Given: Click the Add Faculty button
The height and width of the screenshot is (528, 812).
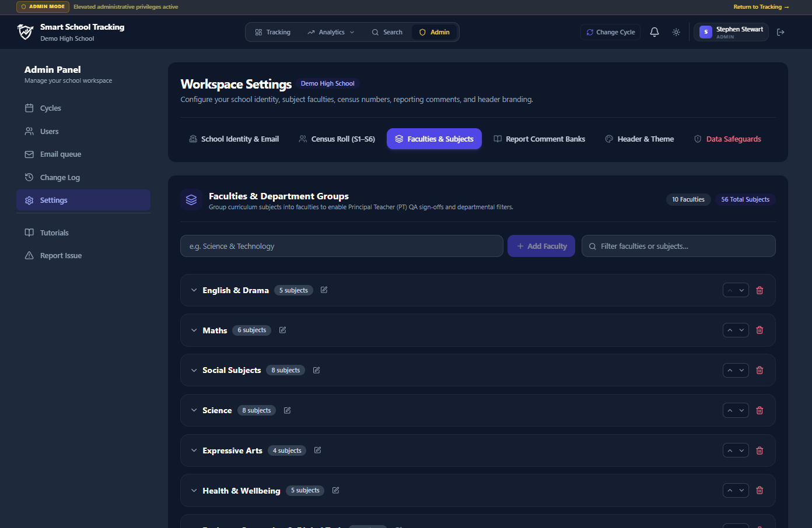Looking at the screenshot, I should click(541, 246).
